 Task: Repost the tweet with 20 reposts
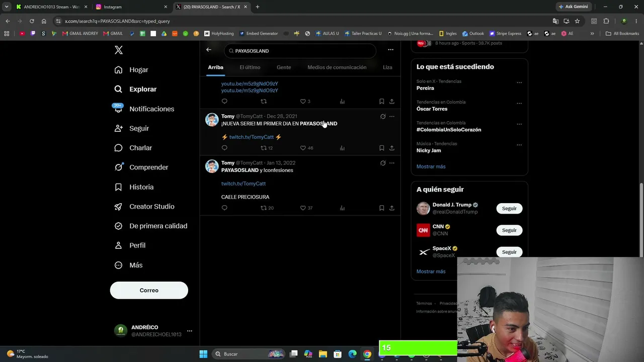267,208
